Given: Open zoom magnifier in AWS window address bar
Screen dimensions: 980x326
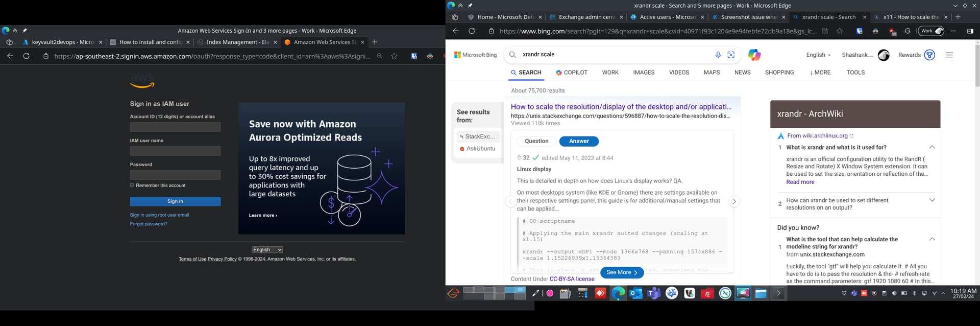Looking at the screenshot, I should pyautogui.click(x=379, y=56).
